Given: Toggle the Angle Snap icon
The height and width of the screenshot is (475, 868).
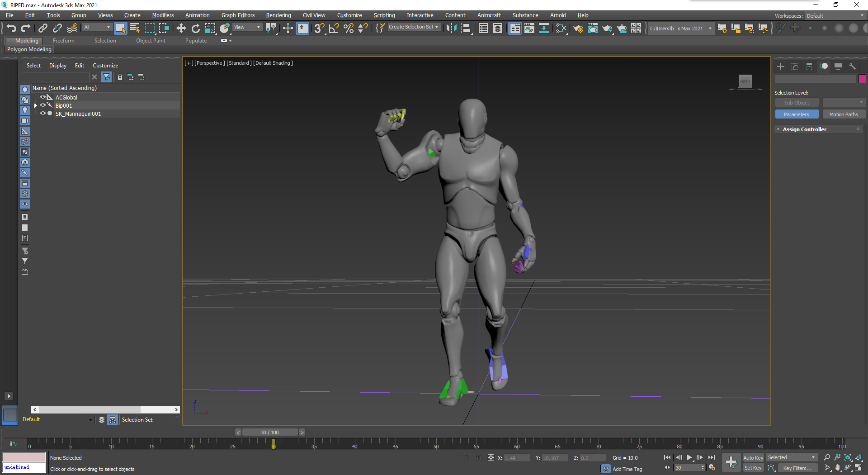Looking at the screenshot, I should (x=334, y=28).
